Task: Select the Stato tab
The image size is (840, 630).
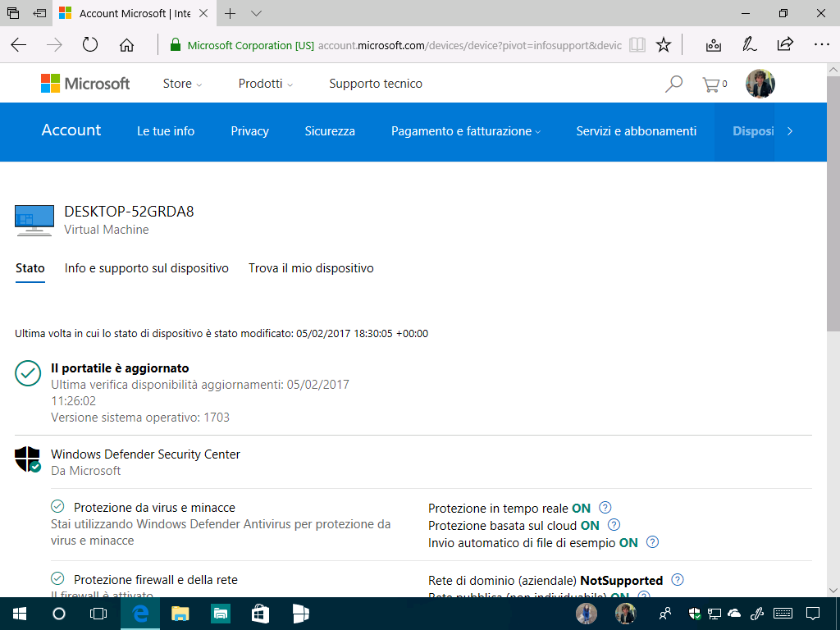Action: (x=30, y=268)
